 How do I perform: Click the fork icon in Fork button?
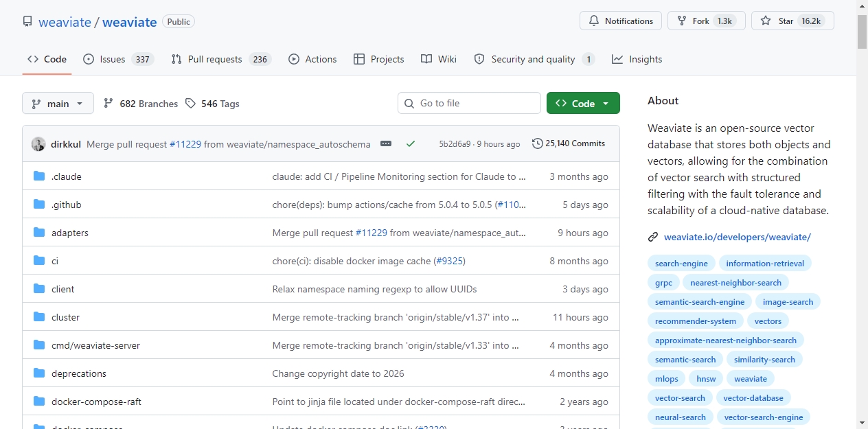(682, 21)
